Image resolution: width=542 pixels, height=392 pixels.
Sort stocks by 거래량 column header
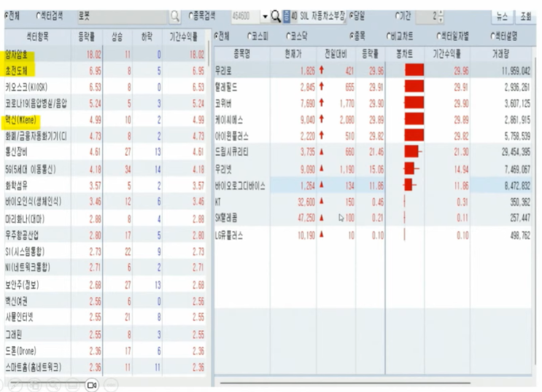pos(500,54)
